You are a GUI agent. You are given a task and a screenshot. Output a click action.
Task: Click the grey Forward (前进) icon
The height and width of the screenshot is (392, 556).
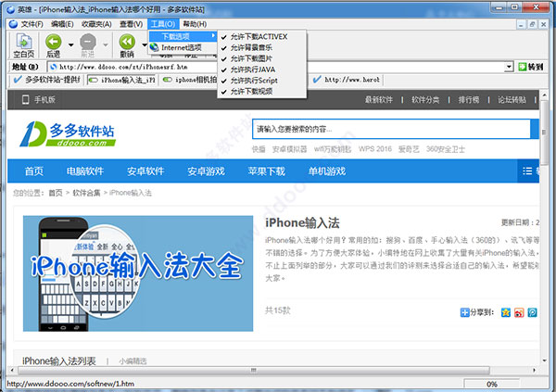88,42
